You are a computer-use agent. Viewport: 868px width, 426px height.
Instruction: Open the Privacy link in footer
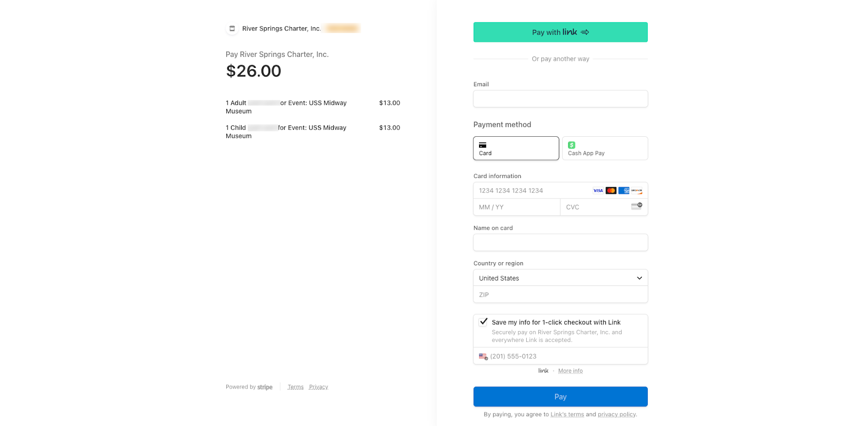[318, 387]
